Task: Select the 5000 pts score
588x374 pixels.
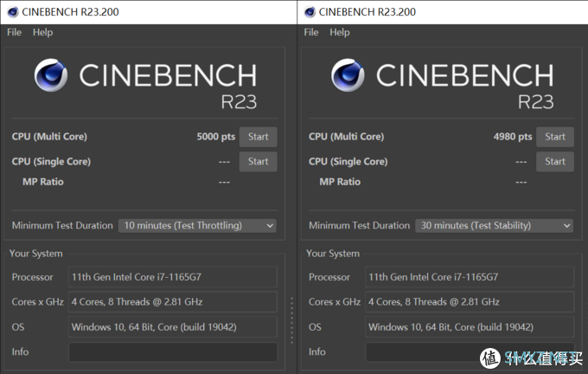Action: click(216, 137)
